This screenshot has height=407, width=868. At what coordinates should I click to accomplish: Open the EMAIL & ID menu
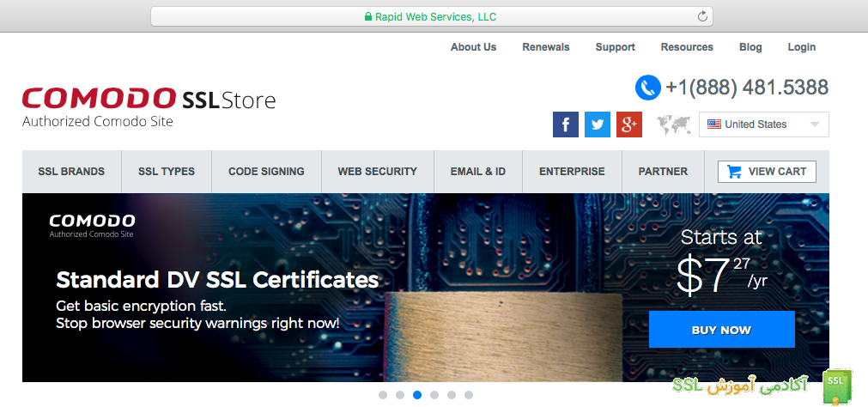click(x=478, y=172)
